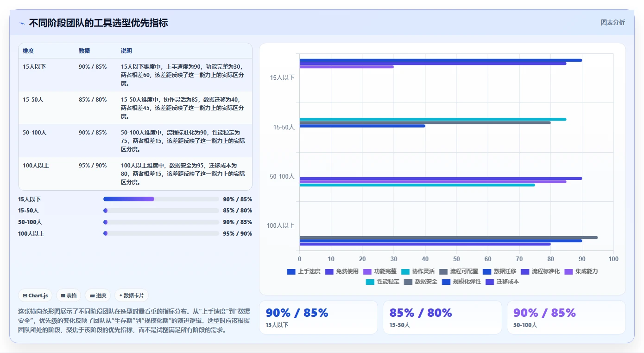Click the grey 95-value bar for 100人以上
This screenshot has width=644, height=353.
(x=448, y=237)
